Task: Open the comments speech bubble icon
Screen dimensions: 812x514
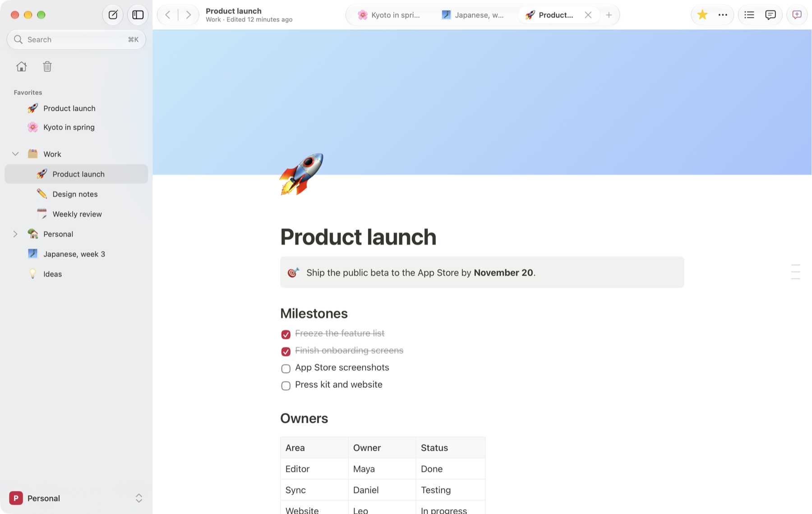Action: point(770,15)
